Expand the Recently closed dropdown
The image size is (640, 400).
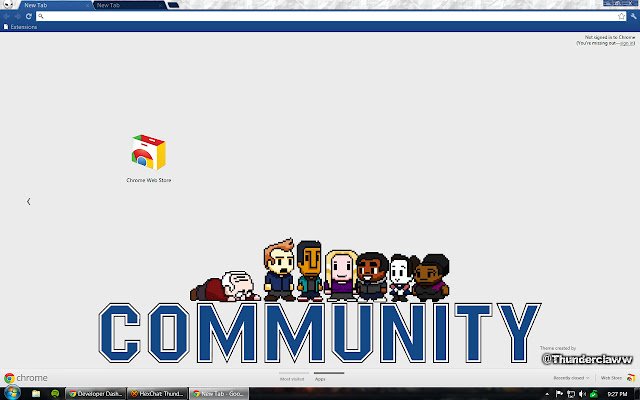coord(571,378)
